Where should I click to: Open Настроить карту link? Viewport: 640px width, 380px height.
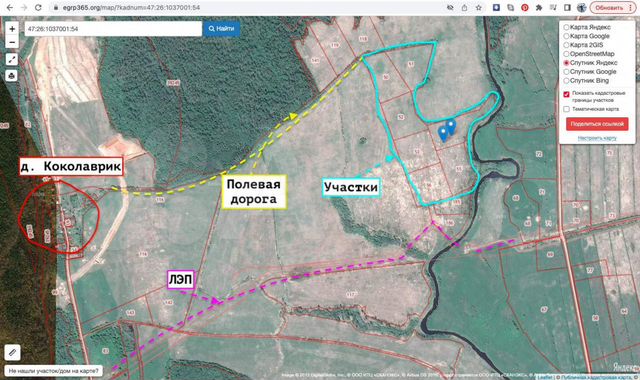(x=597, y=138)
